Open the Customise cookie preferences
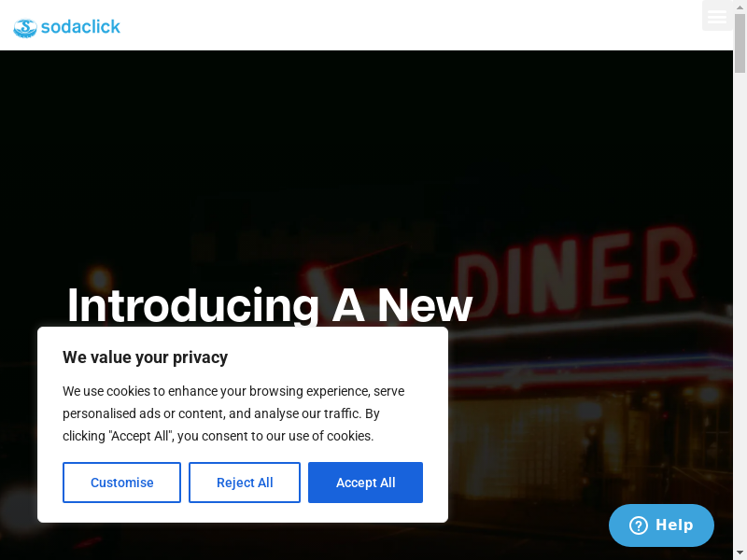The image size is (747, 560). [122, 483]
